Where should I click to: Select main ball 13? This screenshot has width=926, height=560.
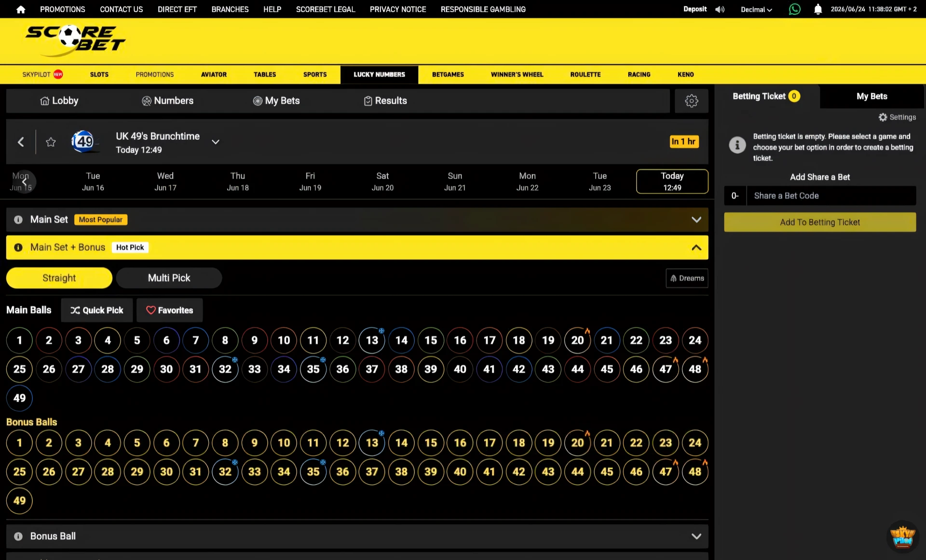pos(372,341)
